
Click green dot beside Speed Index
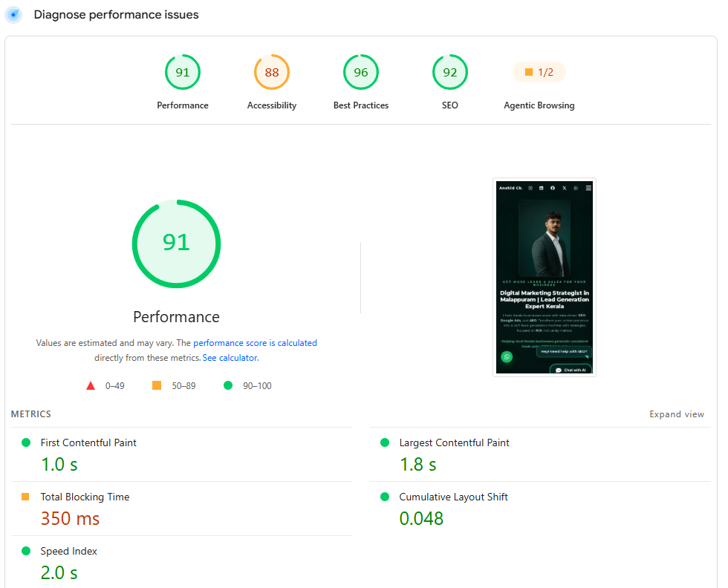[x=26, y=551]
